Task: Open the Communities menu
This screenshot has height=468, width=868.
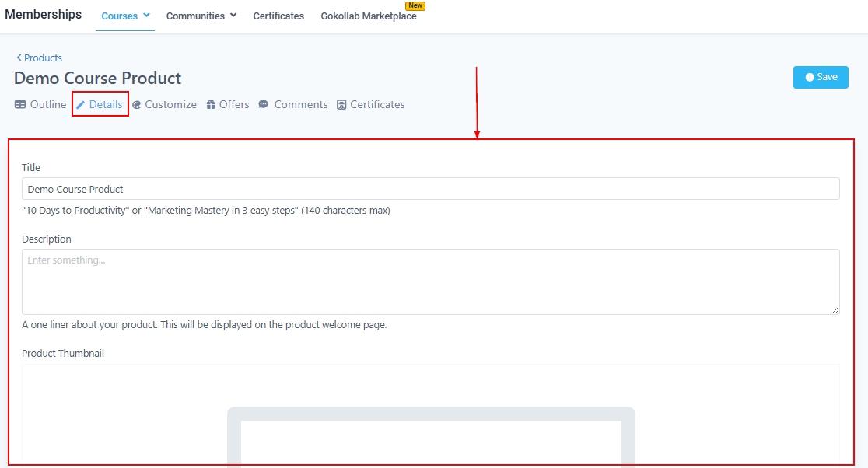Action: 201,16
